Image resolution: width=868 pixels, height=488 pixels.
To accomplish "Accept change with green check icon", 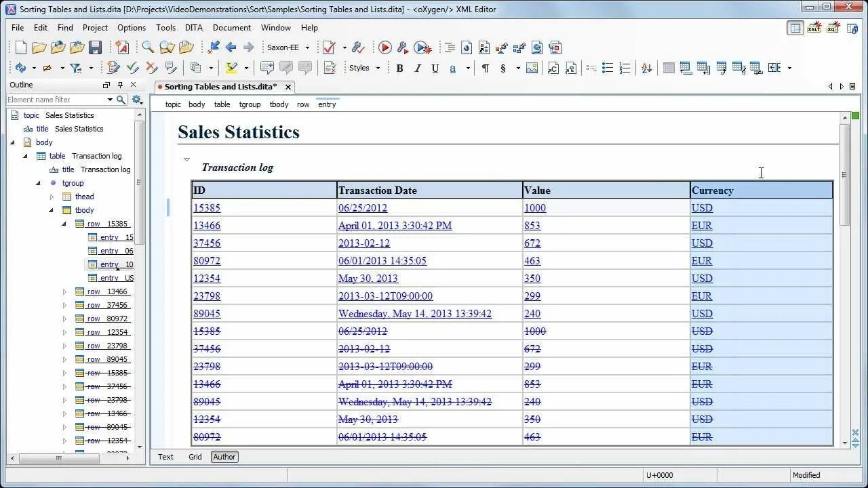I will pyautogui.click(x=133, y=68).
